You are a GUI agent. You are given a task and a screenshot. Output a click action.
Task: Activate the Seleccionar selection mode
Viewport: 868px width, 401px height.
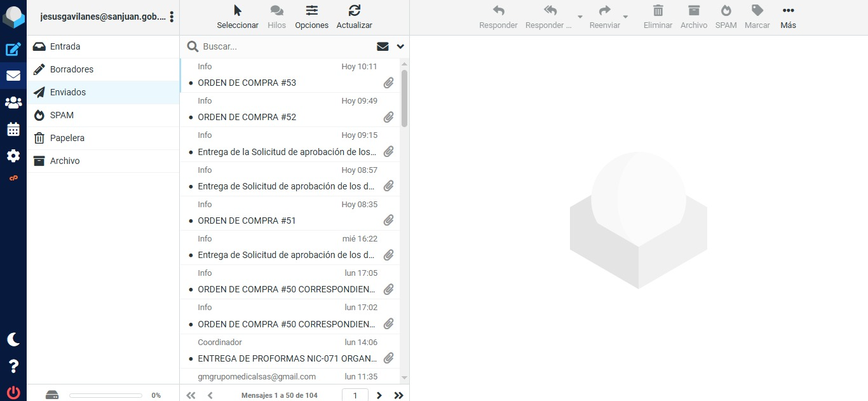(x=238, y=17)
